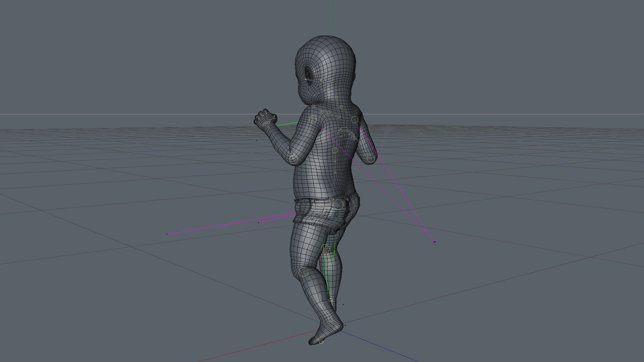This screenshot has width=644, height=362.
Task: Select the large circle controller on the shorts waistband
Action: (x=338, y=204)
